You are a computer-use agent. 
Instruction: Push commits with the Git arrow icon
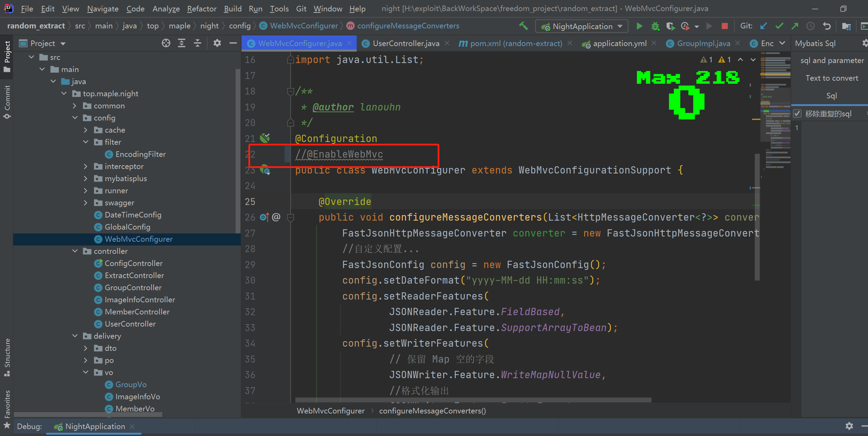coord(795,26)
